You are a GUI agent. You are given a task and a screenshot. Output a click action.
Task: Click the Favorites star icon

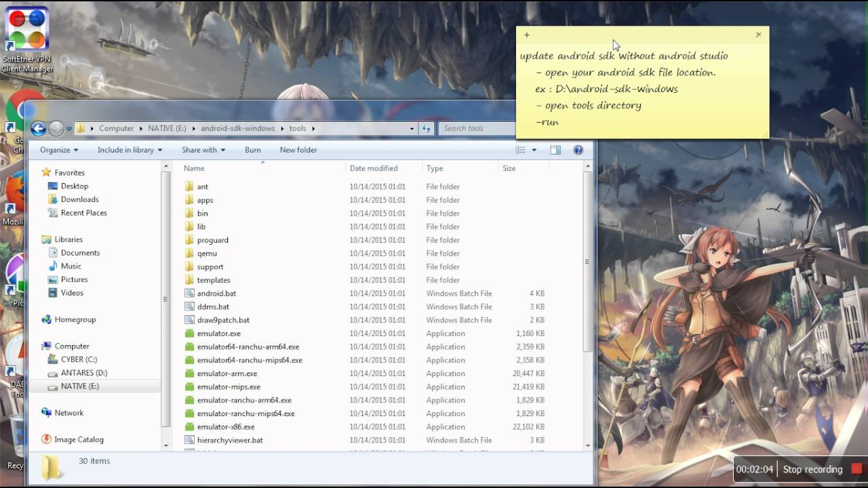point(46,173)
